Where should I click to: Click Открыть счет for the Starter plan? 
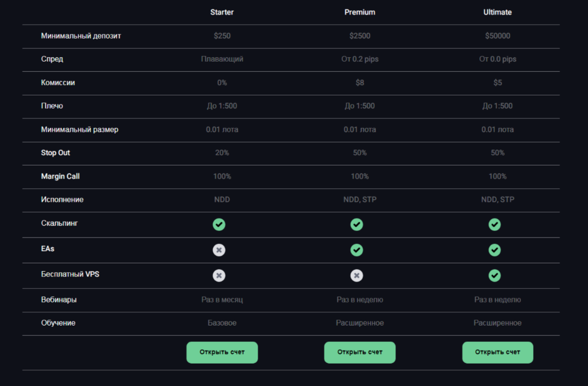pos(222,352)
